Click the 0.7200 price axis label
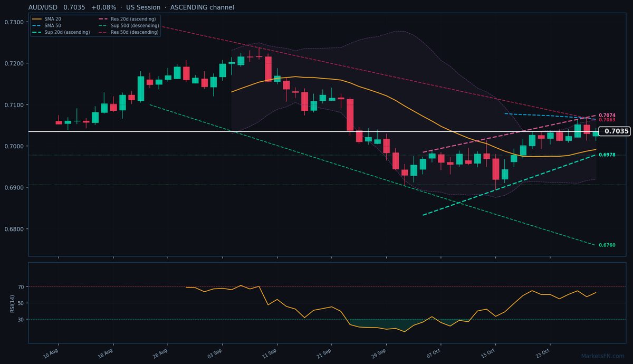Viewport: 633px width, 364px height. 14,63
